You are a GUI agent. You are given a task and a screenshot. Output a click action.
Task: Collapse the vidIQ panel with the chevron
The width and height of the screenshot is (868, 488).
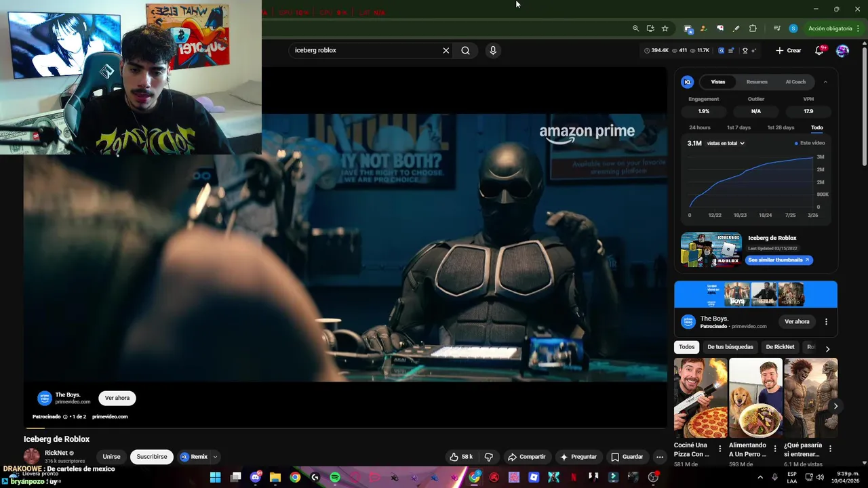(x=825, y=82)
